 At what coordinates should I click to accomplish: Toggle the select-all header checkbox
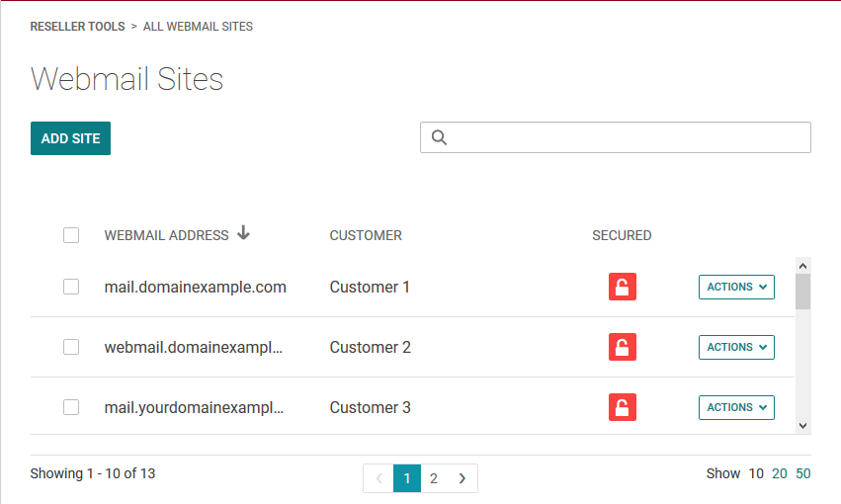pos(71,235)
